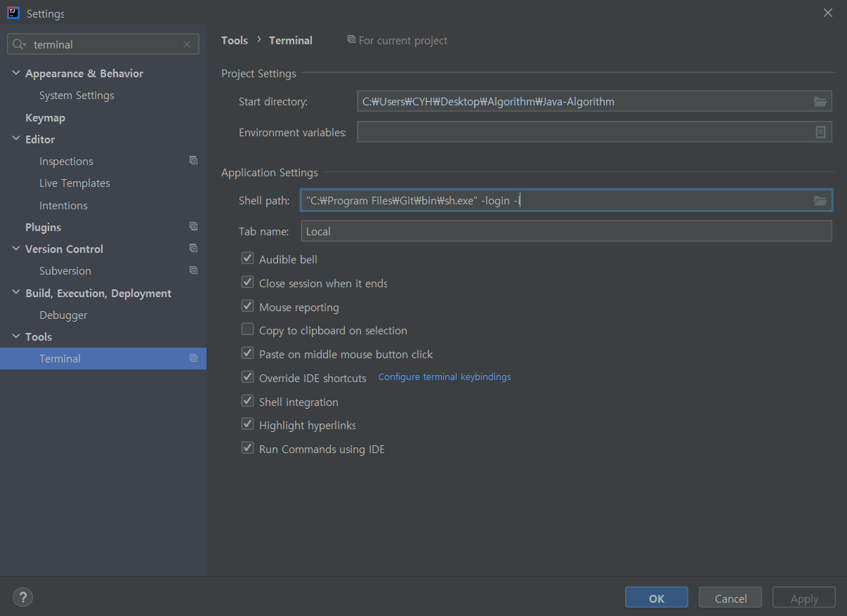The width and height of the screenshot is (847, 616).
Task: Click the 'For current project' icon
Action: tap(350, 40)
